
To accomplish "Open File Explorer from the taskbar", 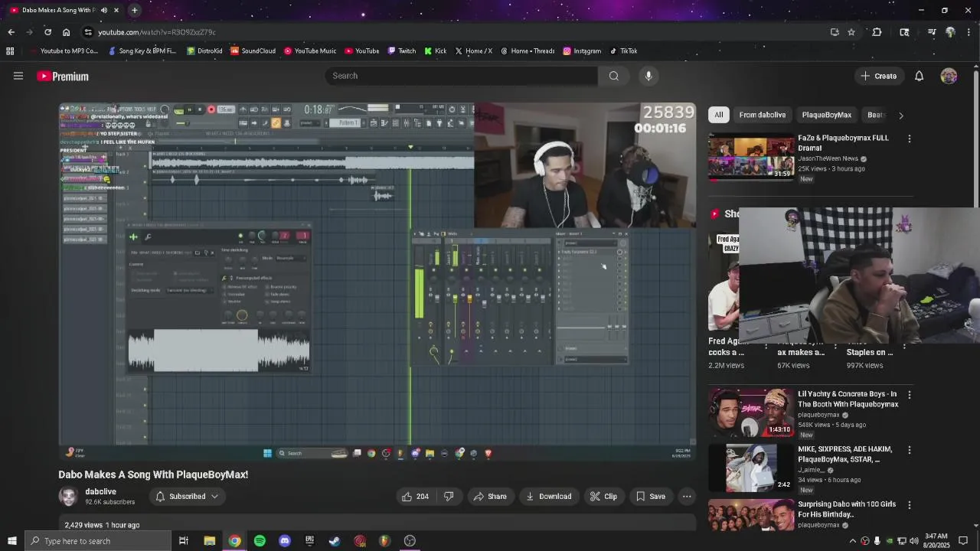I will coord(209,541).
